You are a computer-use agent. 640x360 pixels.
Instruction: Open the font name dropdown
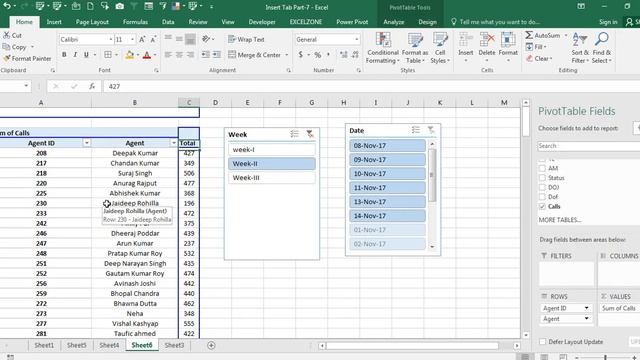(x=111, y=40)
